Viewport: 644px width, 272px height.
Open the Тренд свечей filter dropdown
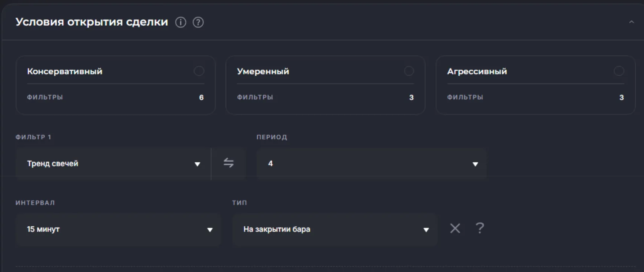[x=109, y=164]
